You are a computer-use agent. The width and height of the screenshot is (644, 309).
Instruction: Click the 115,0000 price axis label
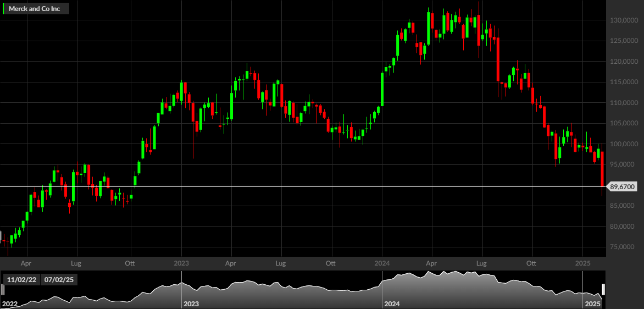624,82
